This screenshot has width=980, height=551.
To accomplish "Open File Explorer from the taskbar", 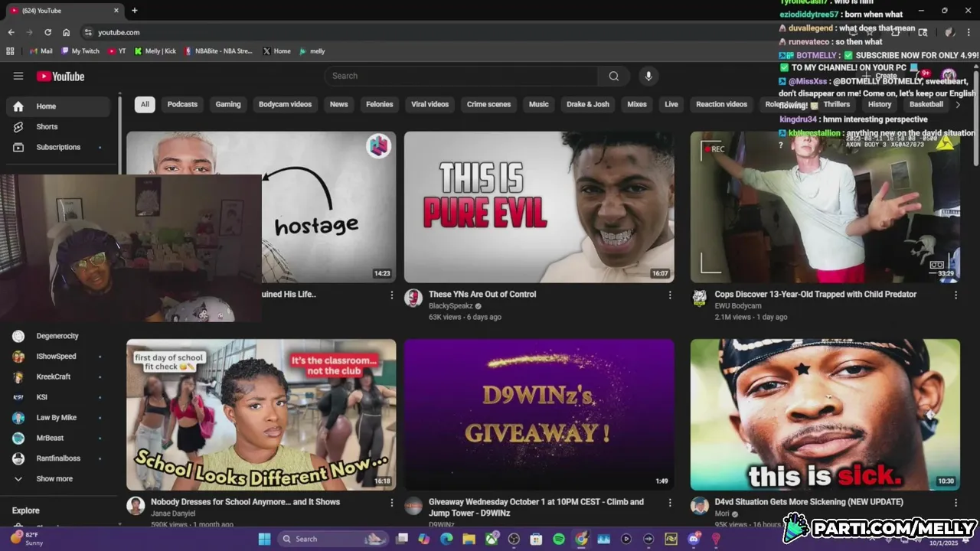I will (469, 539).
